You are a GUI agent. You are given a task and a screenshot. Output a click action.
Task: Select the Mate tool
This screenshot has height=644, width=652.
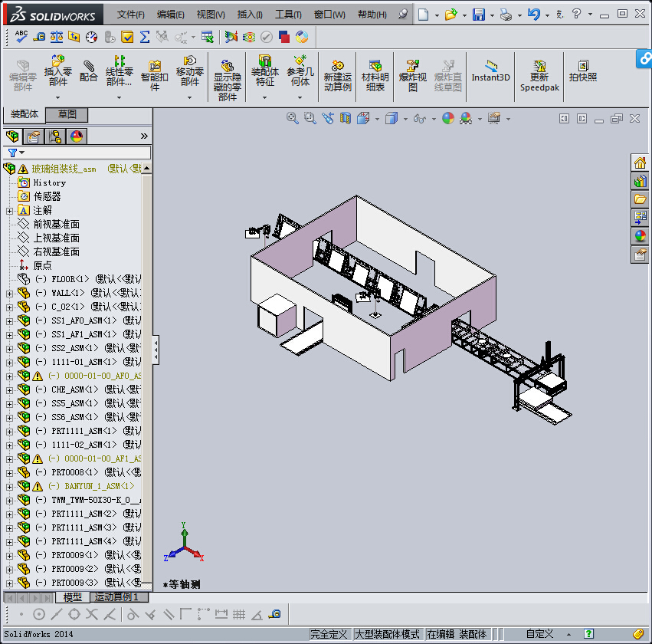(88, 71)
